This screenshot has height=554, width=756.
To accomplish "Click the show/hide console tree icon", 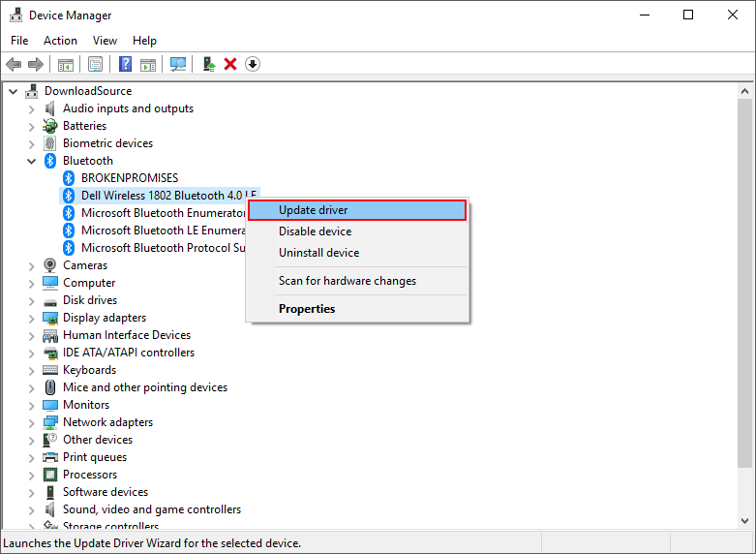I will 66,64.
